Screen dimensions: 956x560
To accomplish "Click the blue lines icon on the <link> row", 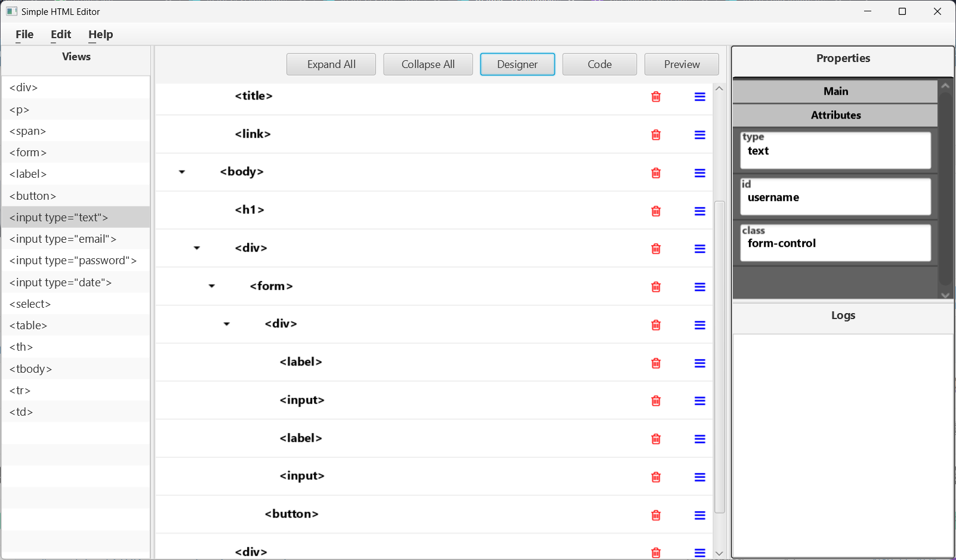I will [x=700, y=135].
